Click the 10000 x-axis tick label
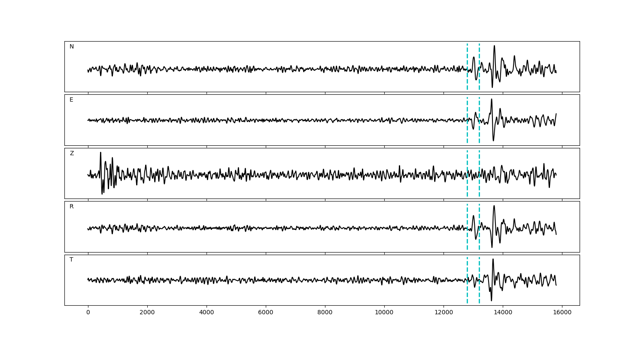The height and width of the screenshot is (343, 644). pyautogui.click(x=384, y=313)
